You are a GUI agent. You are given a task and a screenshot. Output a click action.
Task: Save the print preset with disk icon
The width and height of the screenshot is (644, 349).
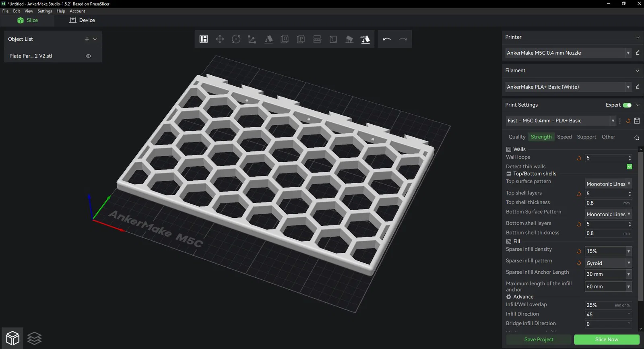637,121
